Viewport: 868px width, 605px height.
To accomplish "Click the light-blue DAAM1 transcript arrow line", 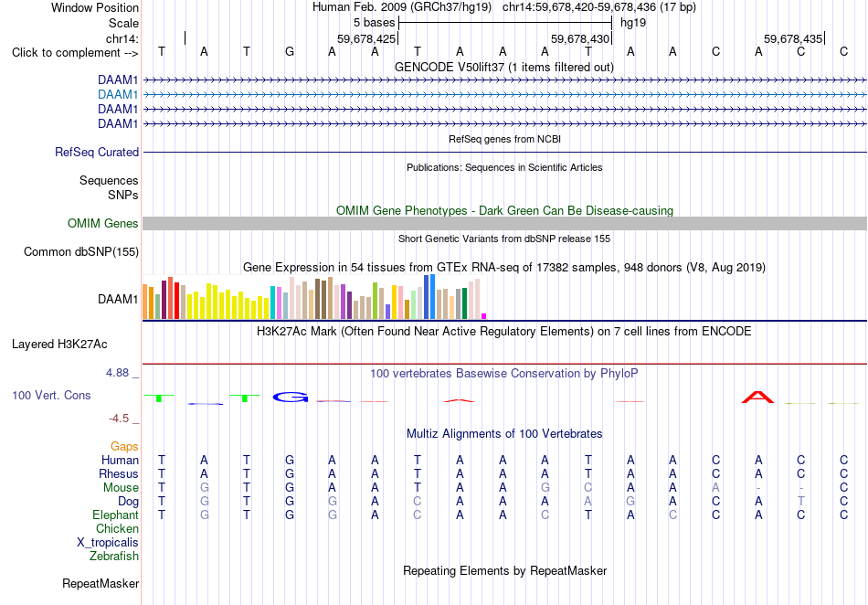I will point(504,95).
